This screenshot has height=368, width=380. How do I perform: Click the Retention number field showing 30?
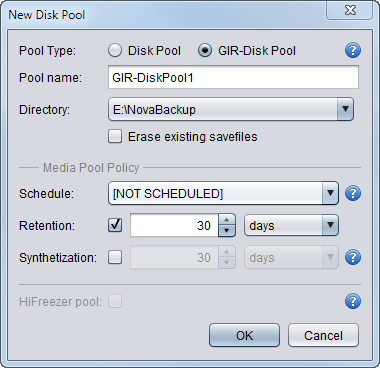[174, 225]
